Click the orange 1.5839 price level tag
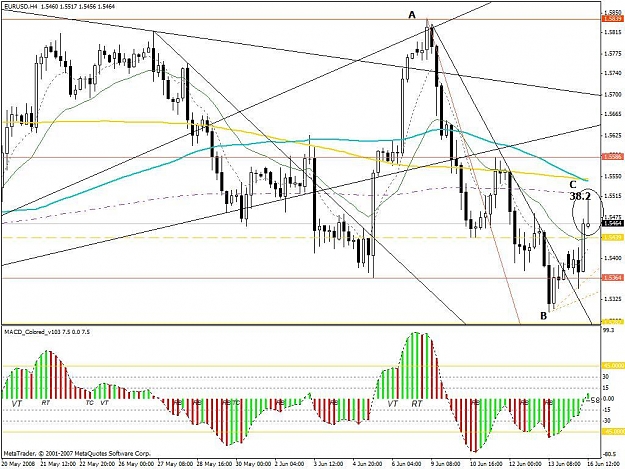625x469 pixels. [613, 19]
